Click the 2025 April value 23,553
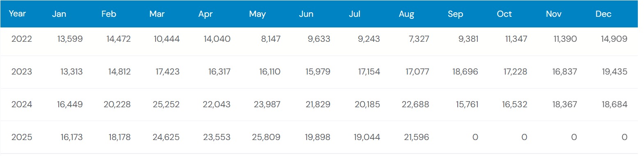Image resolution: width=644 pixels, height=156 pixels. pyautogui.click(x=217, y=137)
